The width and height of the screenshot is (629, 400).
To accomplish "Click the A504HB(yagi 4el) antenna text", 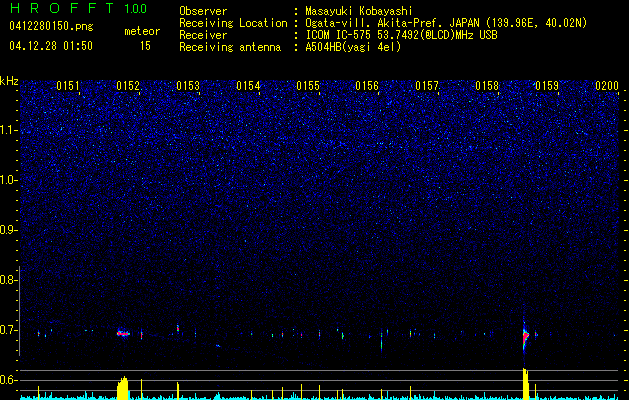I will point(353,47).
